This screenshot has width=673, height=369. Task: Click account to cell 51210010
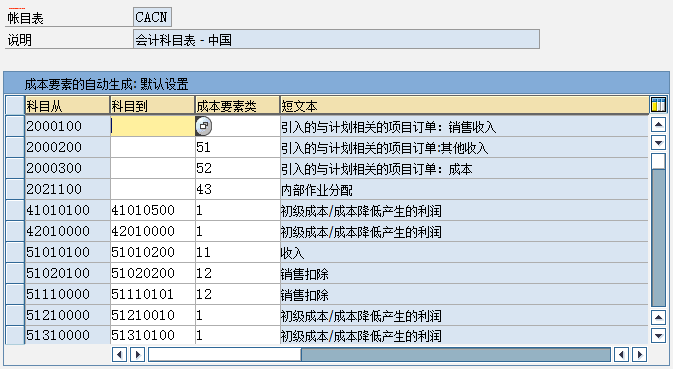[153, 315]
